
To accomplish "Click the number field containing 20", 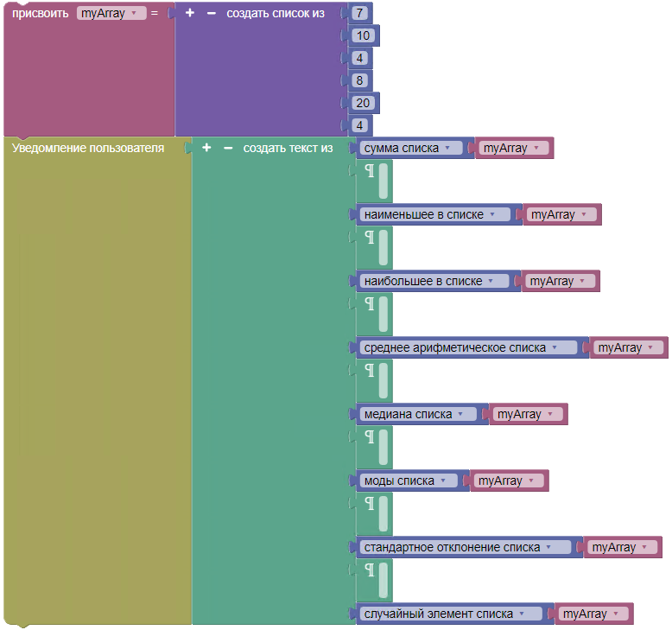I will pos(363,103).
